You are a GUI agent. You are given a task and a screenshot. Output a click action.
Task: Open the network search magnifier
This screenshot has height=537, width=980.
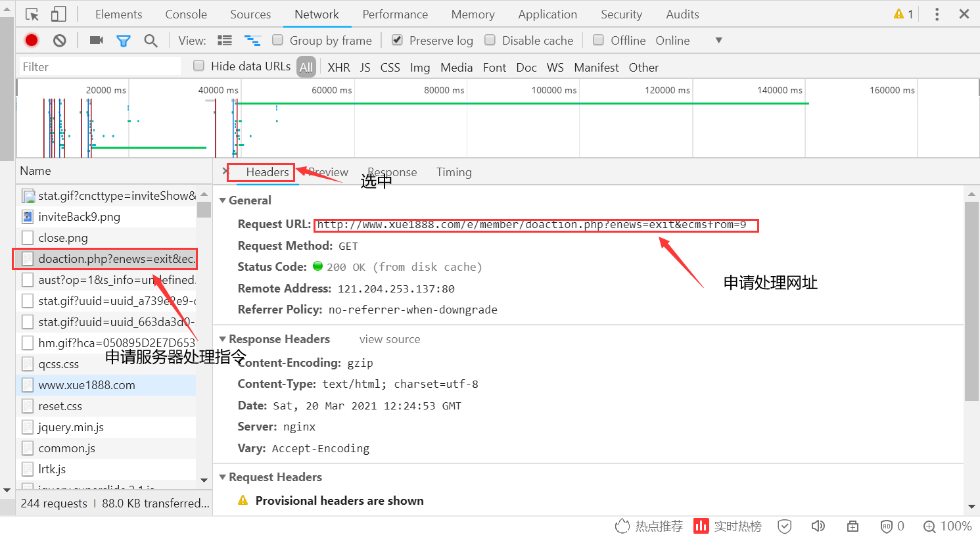(x=151, y=41)
